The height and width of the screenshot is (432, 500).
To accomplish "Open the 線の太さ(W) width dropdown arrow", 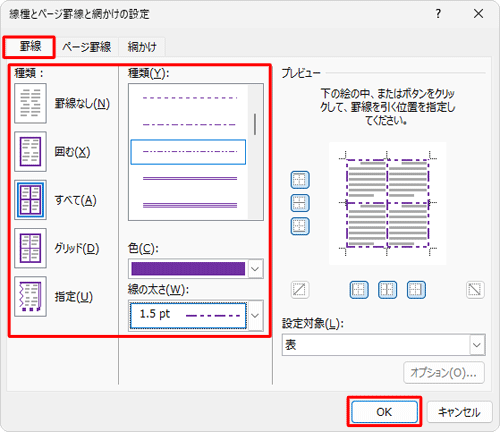I will (255, 316).
